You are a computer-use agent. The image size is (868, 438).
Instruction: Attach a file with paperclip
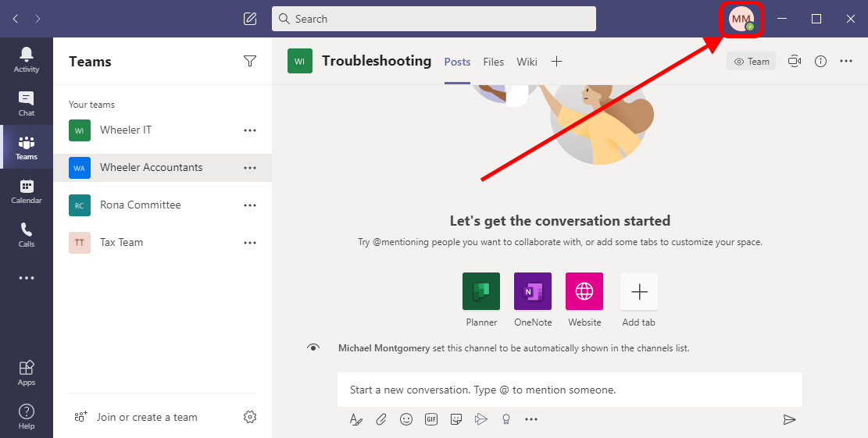click(380, 420)
